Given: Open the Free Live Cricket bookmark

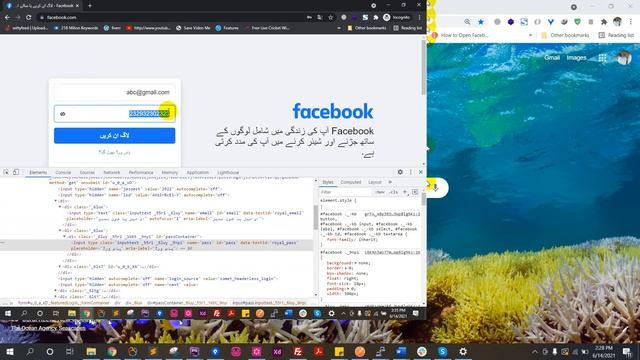Looking at the screenshot, I should pyautogui.click(x=267, y=28).
